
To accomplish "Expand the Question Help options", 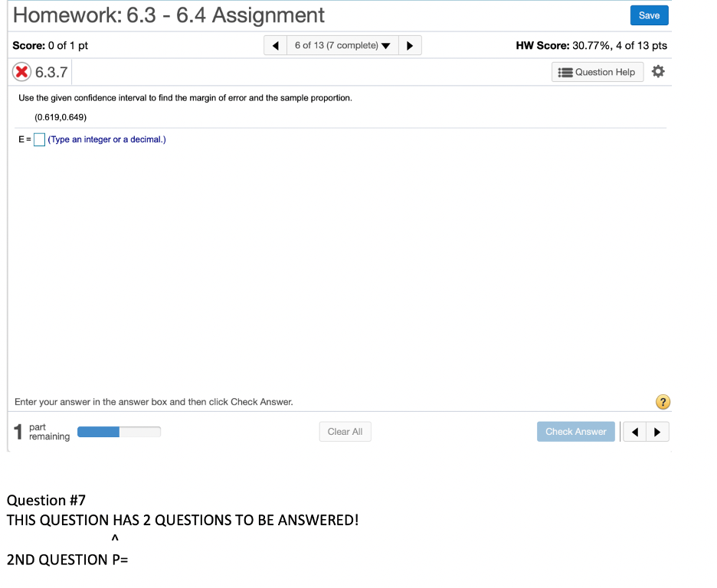I will [x=597, y=71].
